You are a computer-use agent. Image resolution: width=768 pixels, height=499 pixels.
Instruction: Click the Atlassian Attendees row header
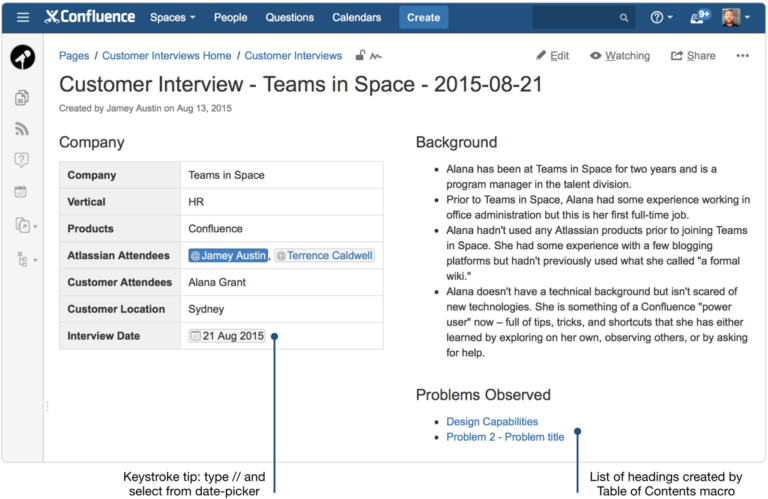point(120,256)
